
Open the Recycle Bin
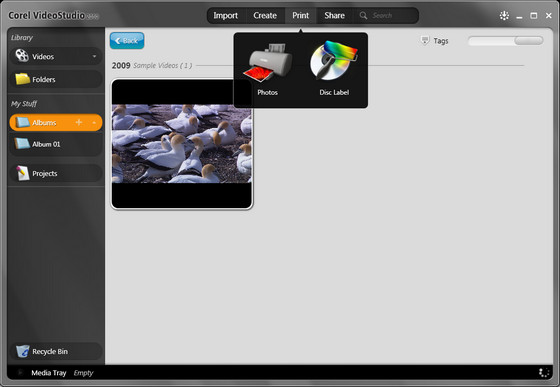56,352
